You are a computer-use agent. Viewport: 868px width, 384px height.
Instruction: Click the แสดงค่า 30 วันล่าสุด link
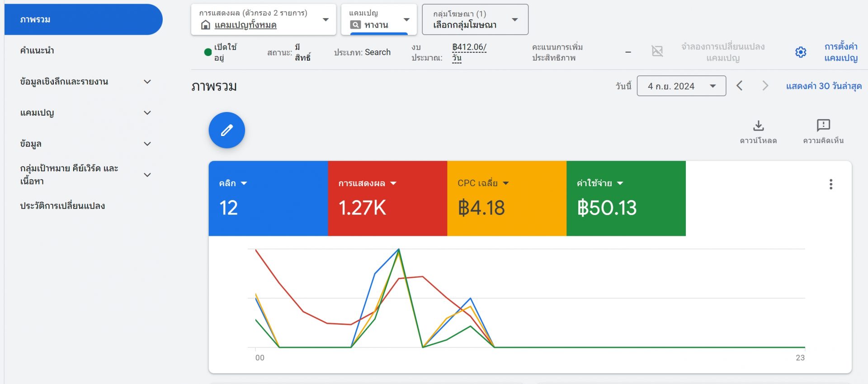tap(823, 86)
